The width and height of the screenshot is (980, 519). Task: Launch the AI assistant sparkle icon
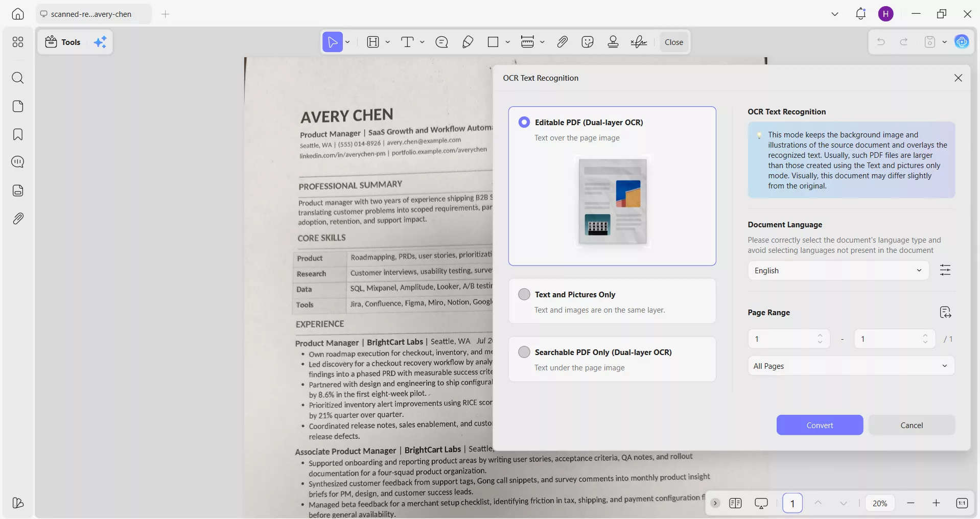click(100, 42)
